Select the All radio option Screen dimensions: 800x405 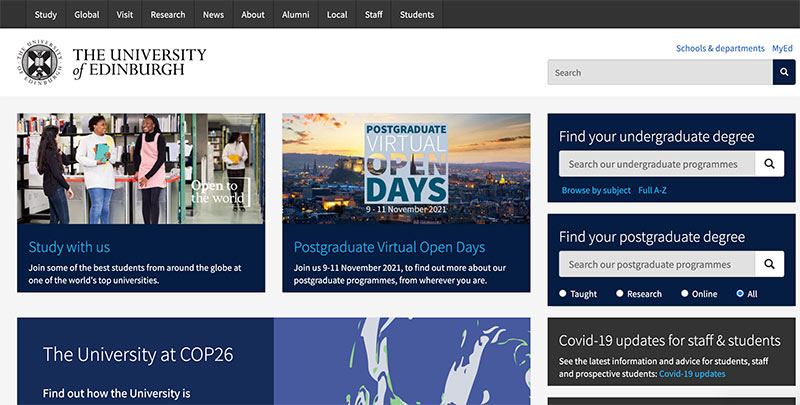[x=740, y=293]
